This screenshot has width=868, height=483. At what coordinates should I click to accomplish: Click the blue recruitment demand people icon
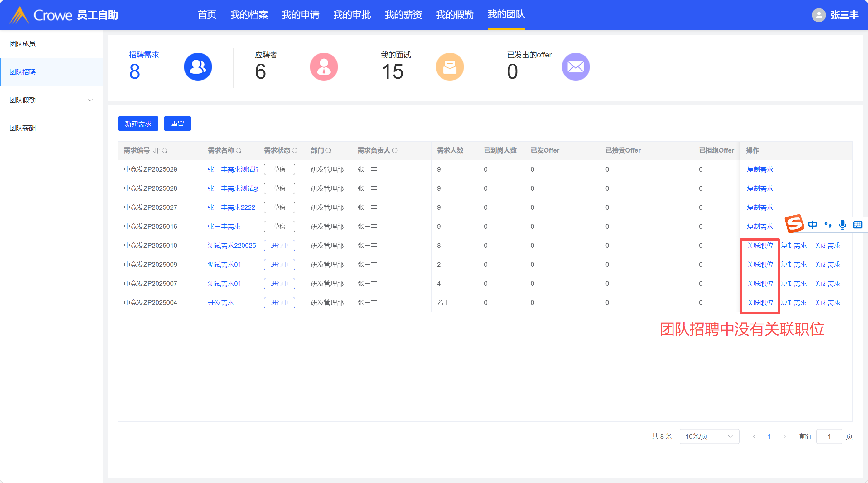click(198, 66)
